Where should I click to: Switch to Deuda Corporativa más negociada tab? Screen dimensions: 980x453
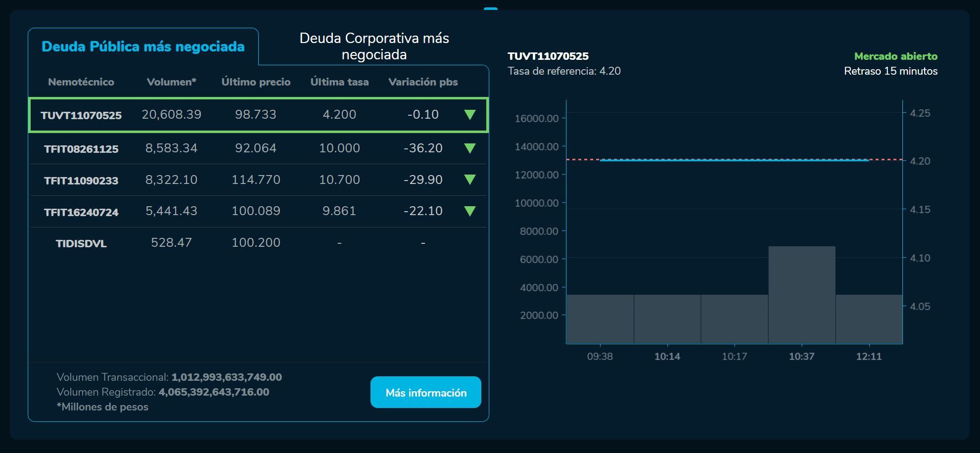373,46
